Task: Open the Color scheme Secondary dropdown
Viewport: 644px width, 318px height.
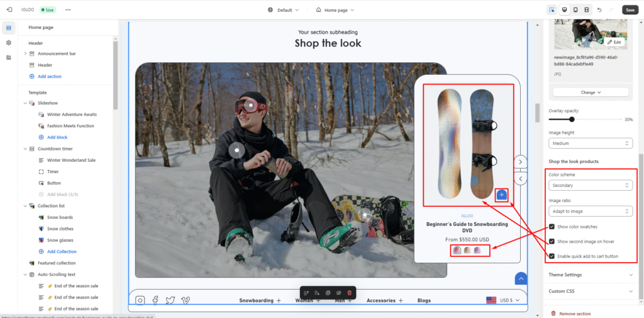Action: click(590, 185)
